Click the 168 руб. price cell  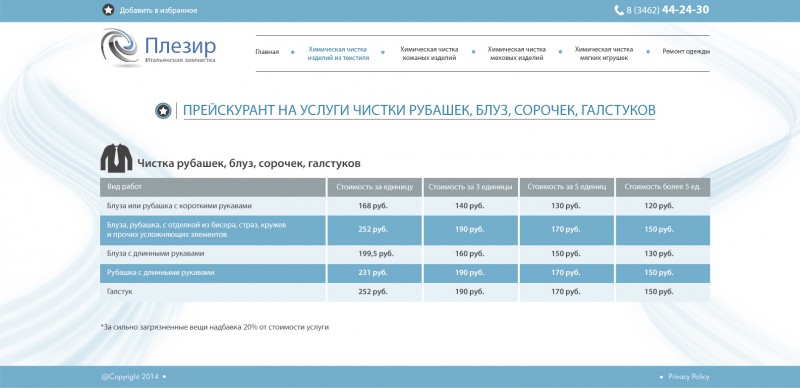point(374,206)
